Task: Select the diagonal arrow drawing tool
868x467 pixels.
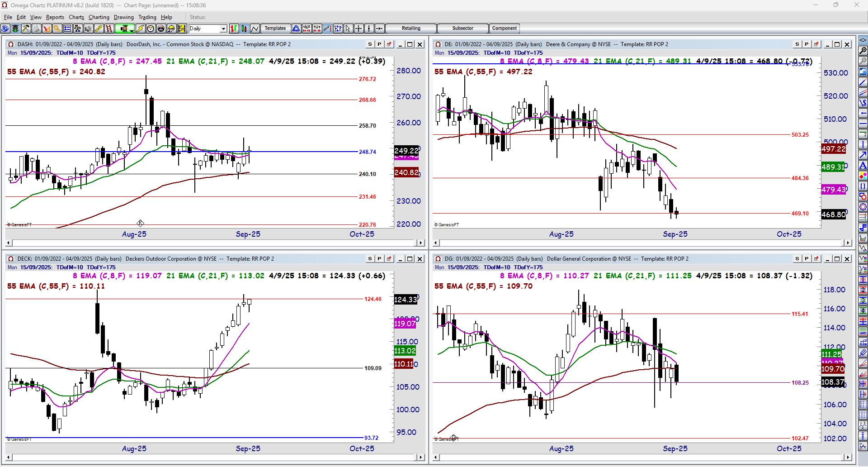Action: click(863, 155)
